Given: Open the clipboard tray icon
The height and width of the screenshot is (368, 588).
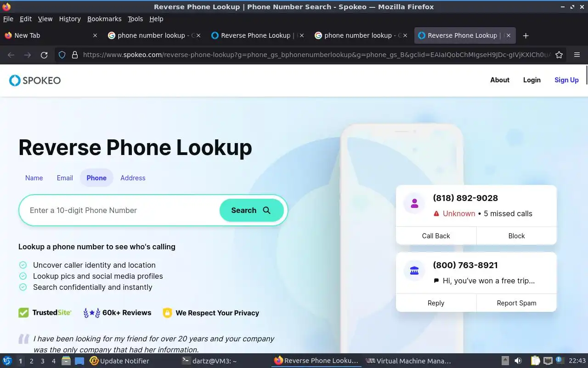Looking at the screenshot, I should click(535, 361).
